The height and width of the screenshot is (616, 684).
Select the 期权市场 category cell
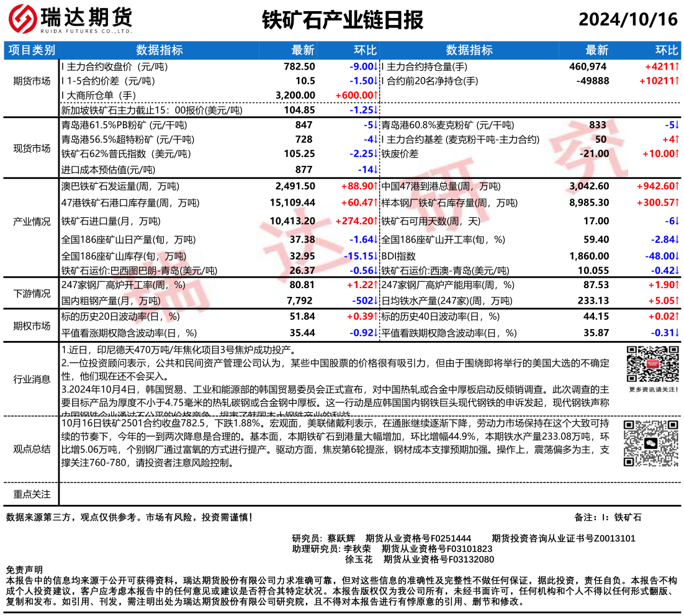click(32, 325)
